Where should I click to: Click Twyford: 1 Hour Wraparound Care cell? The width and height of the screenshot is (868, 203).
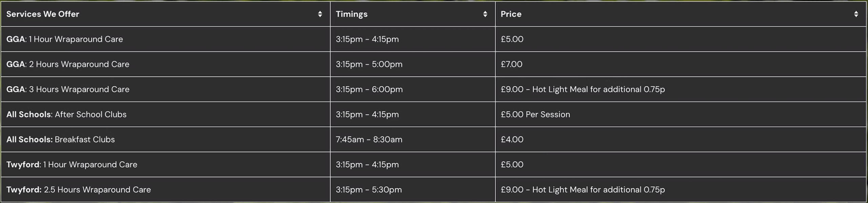72,165
